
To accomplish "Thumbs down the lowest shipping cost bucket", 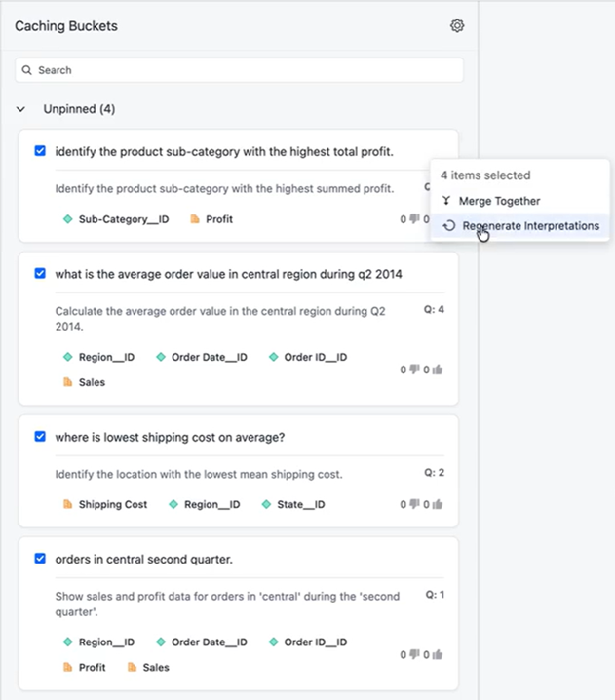I will pyautogui.click(x=414, y=505).
